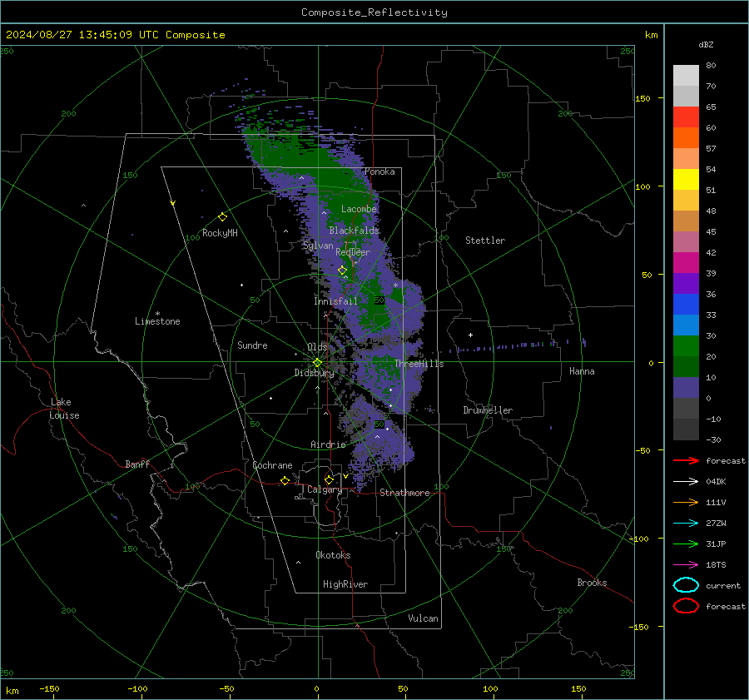Click the 'Olds' town label
Viewport: 749px width, 700px height.
[317, 347]
